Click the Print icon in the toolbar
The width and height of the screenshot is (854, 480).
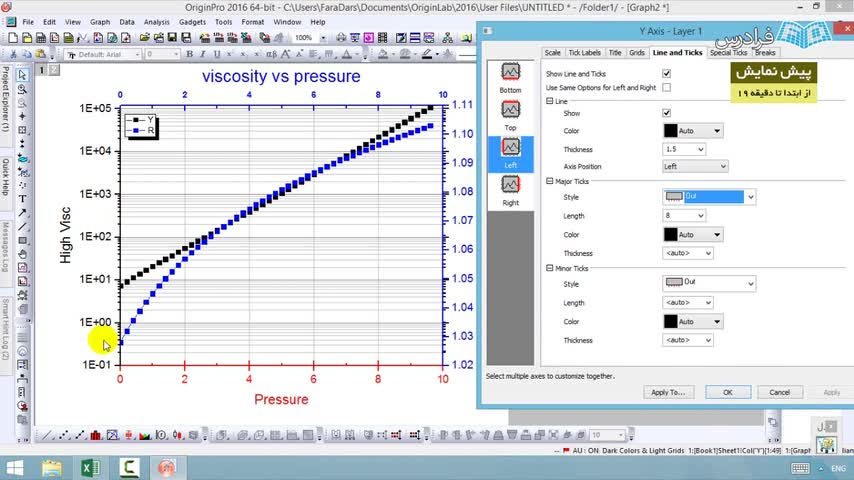point(341,38)
